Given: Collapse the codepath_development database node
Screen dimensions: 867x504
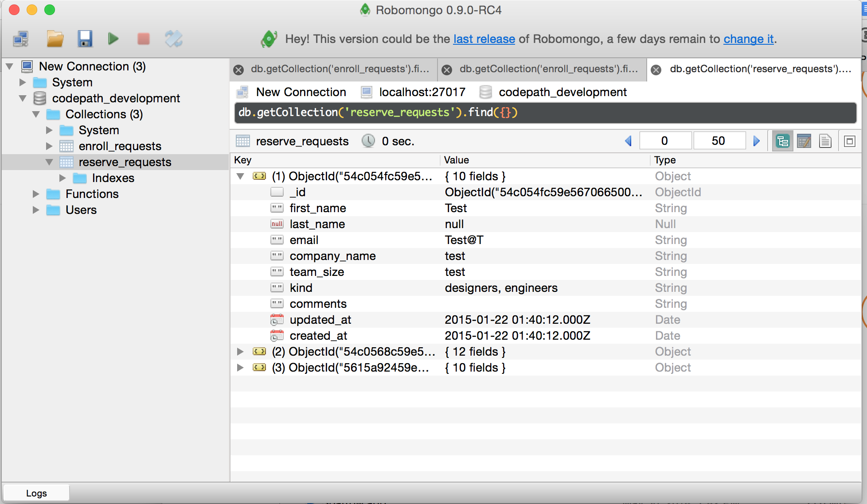Looking at the screenshot, I should pyautogui.click(x=23, y=98).
